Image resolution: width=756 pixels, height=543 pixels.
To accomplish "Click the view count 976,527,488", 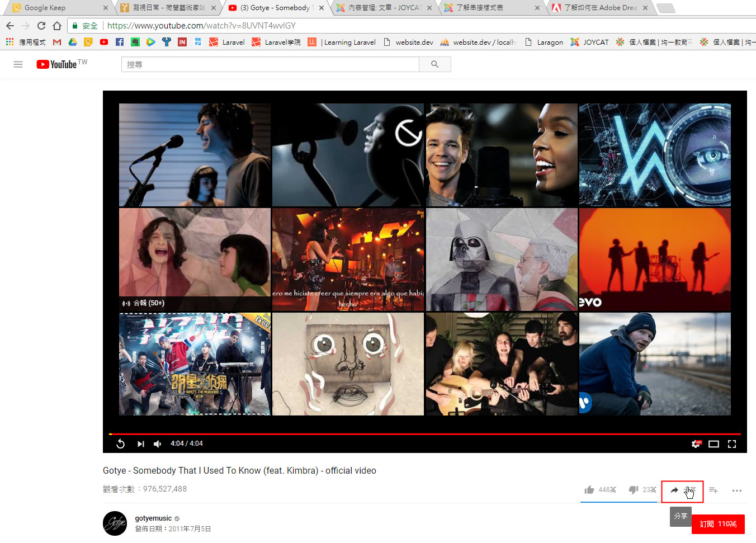I will pos(165,489).
